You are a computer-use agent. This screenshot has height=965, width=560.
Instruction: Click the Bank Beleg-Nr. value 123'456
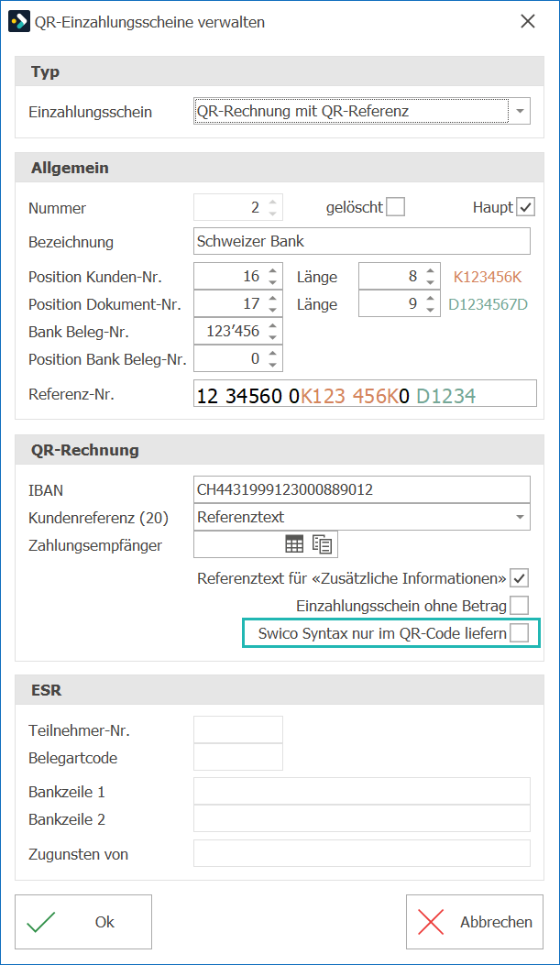233,331
